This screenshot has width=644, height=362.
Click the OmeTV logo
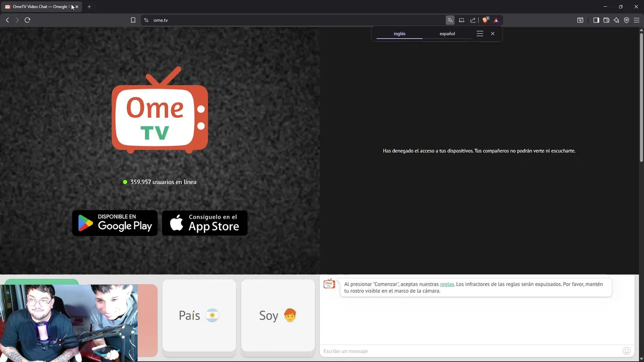[x=160, y=110]
